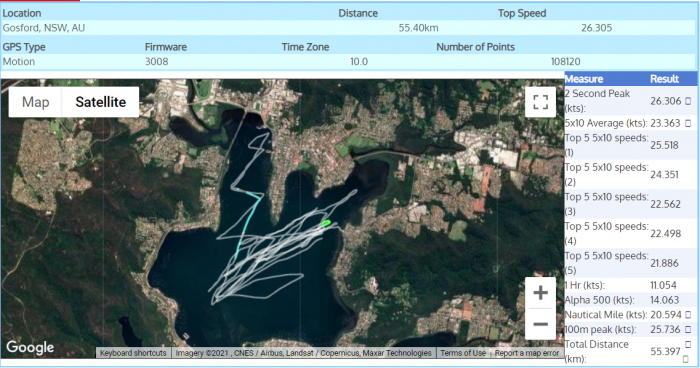Toggle fullscreen map view icon
This screenshot has height=368, width=700.
click(541, 102)
